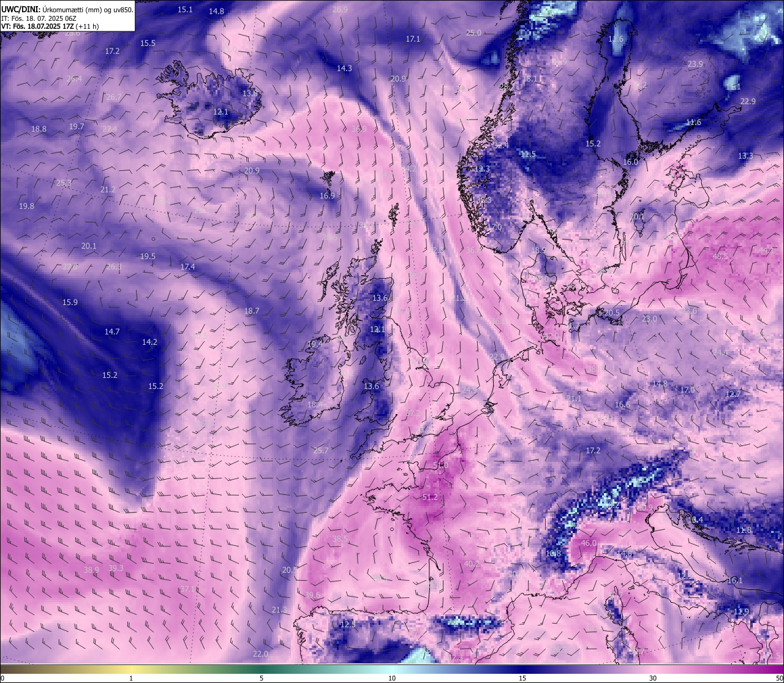Click the 25.0 value at the top
Image resolution: width=784 pixels, height=683 pixels.
(x=473, y=32)
